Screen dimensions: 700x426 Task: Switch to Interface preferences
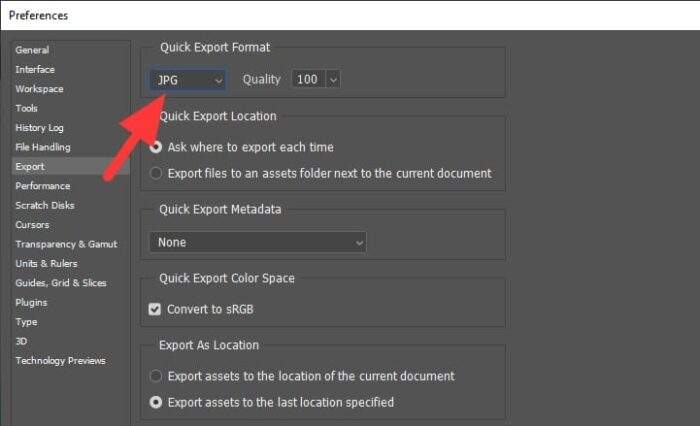pyautogui.click(x=35, y=70)
